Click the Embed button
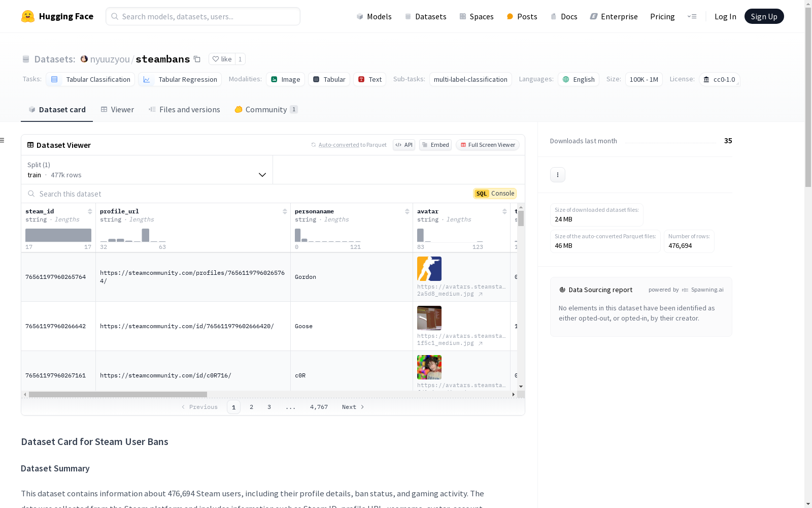The image size is (812, 508). (435, 145)
